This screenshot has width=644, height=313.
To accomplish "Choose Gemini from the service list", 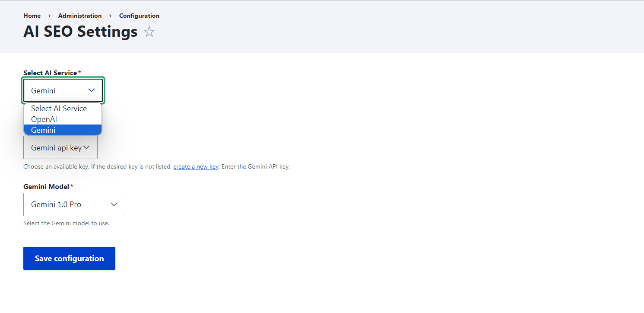I will click(x=63, y=130).
